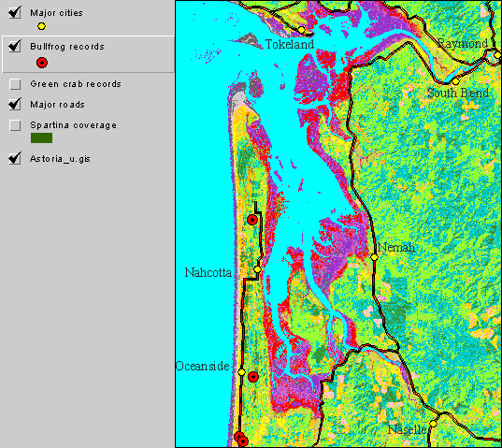Screen dimensions: 502x448
Task: Toggle the Major roads layer checkbox
Action: [15, 105]
